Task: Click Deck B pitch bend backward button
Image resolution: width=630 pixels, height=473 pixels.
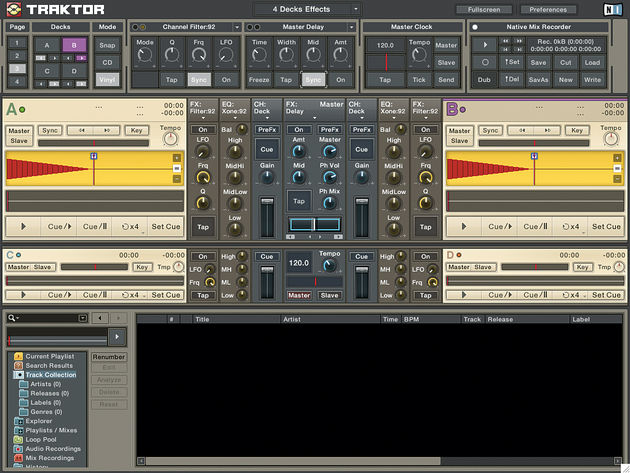Action: coord(522,130)
